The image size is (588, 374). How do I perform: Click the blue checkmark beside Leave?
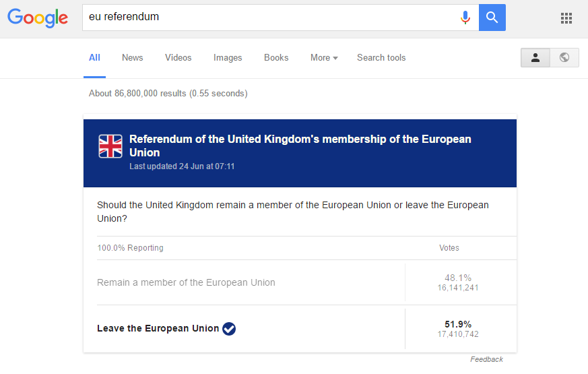(229, 329)
